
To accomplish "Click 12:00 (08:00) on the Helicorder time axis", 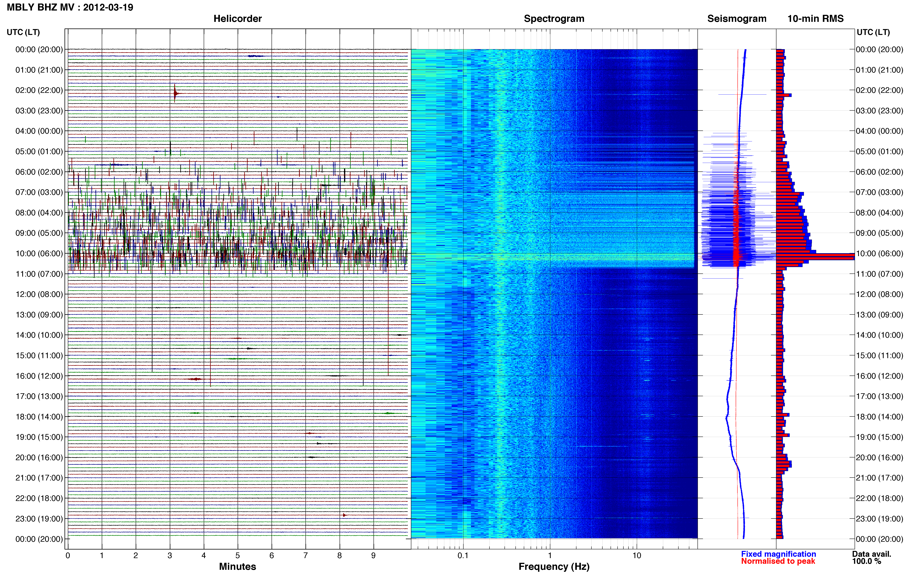I will point(39,294).
